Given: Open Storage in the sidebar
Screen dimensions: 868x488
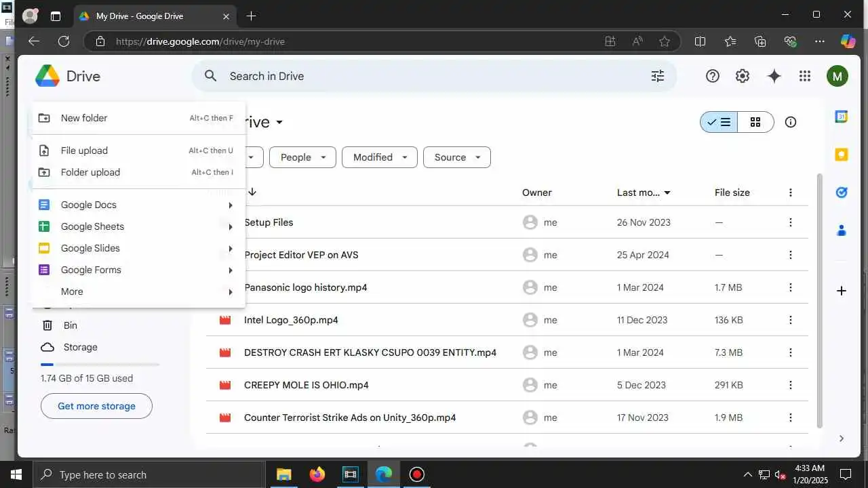Looking at the screenshot, I should coord(81,347).
